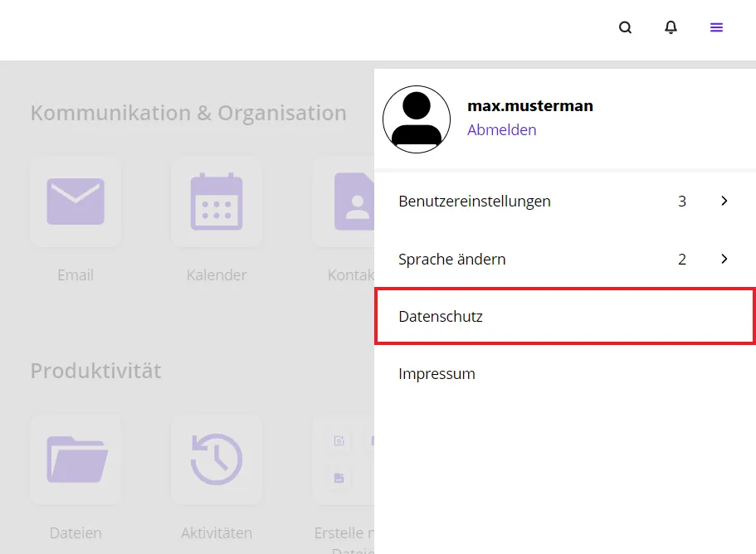The image size is (756, 554).
Task: Open the Dateien folder icon
Action: click(x=76, y=459)
